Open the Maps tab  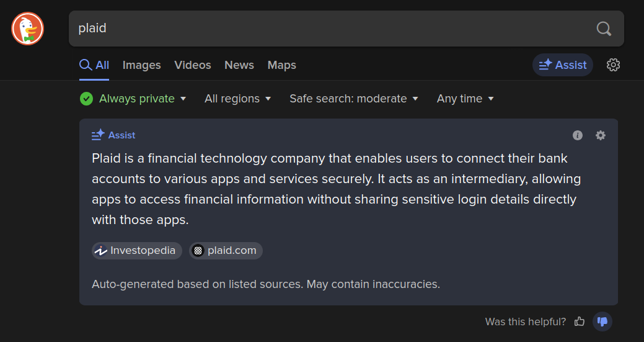[282, 65]
